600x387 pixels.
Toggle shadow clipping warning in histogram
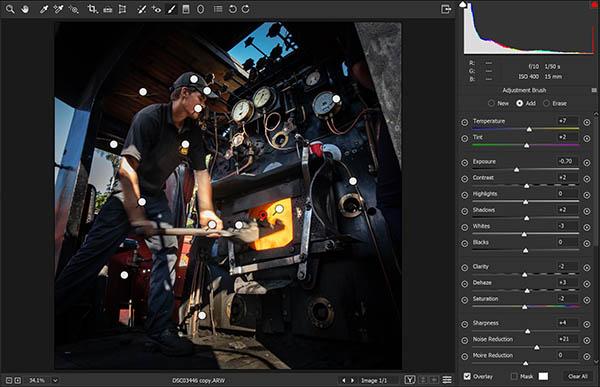(463, 4)
